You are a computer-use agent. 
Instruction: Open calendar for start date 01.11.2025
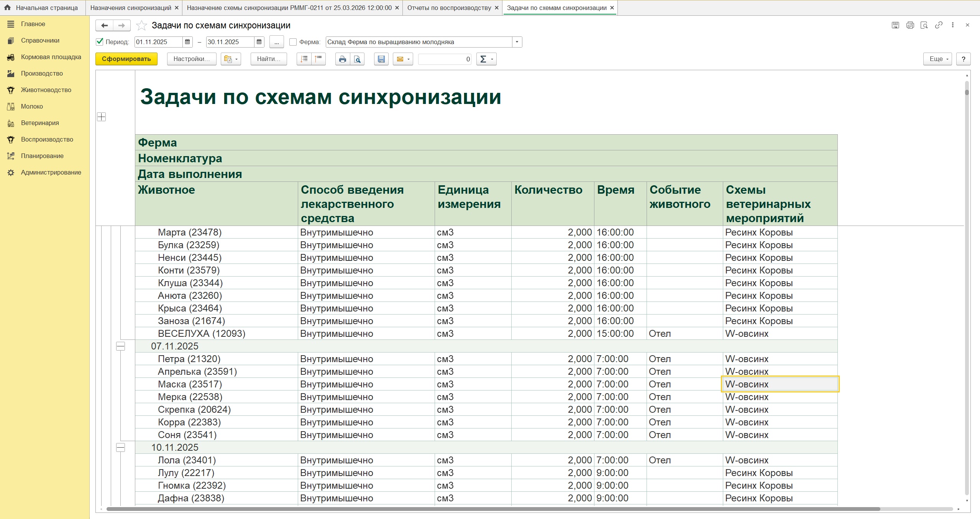click(187, 42)
